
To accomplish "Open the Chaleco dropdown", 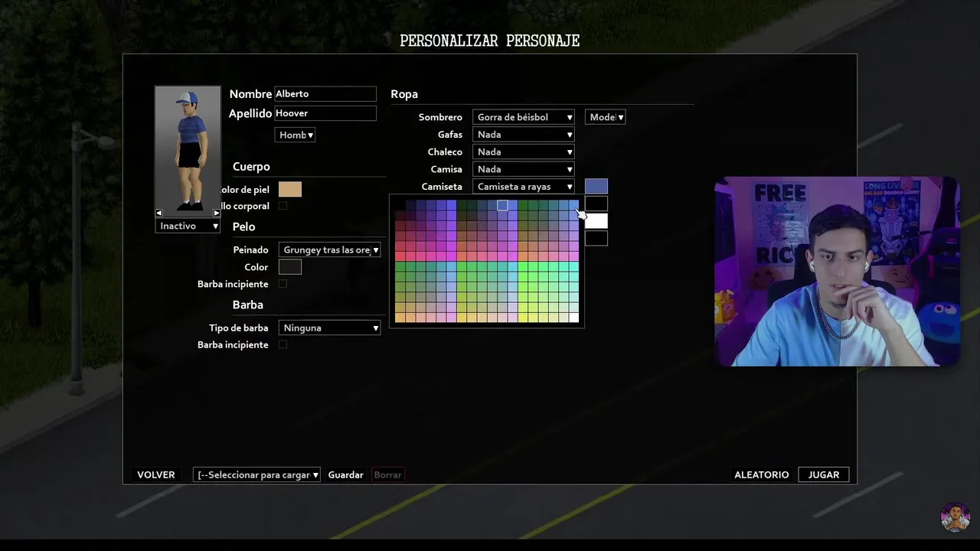I will 523,152.
